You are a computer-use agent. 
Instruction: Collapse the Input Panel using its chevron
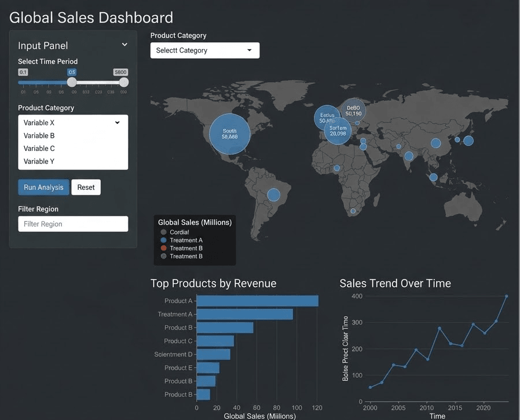[124, 44]
